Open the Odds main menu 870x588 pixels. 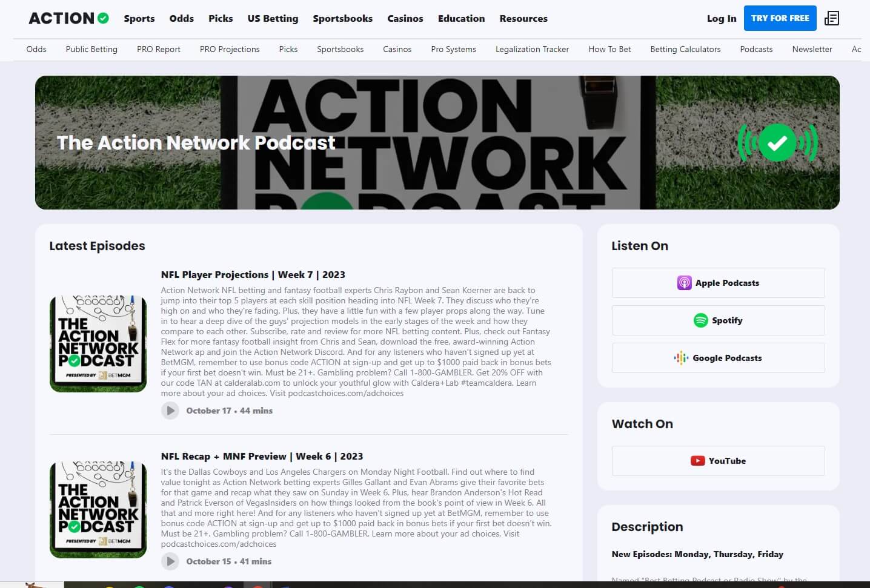pyautogui.click(x=182, y=18)
